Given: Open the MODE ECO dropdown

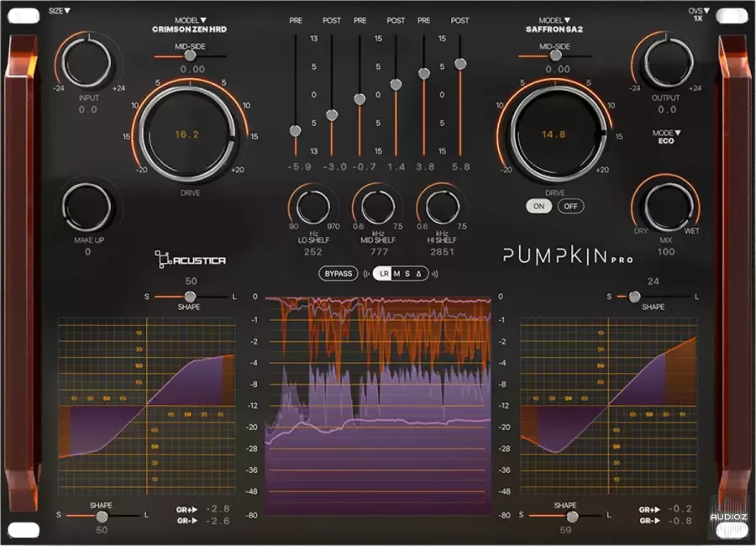Looking at the screenshot, I should click(x=666, y=136).
